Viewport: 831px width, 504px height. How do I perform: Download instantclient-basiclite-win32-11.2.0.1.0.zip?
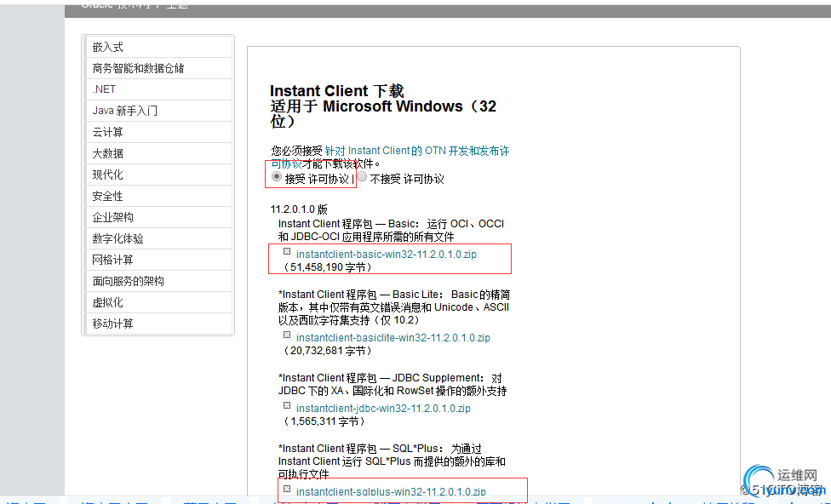point(393,338)
